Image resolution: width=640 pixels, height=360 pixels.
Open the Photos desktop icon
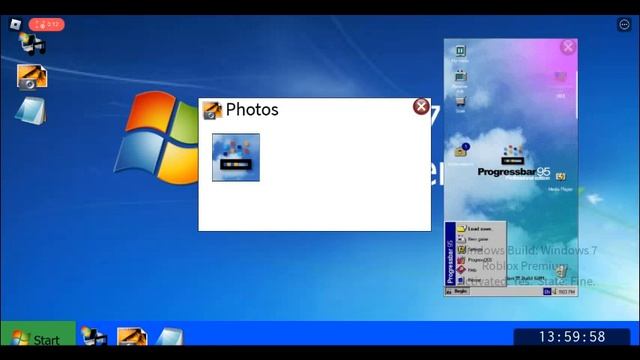point(32,76)
